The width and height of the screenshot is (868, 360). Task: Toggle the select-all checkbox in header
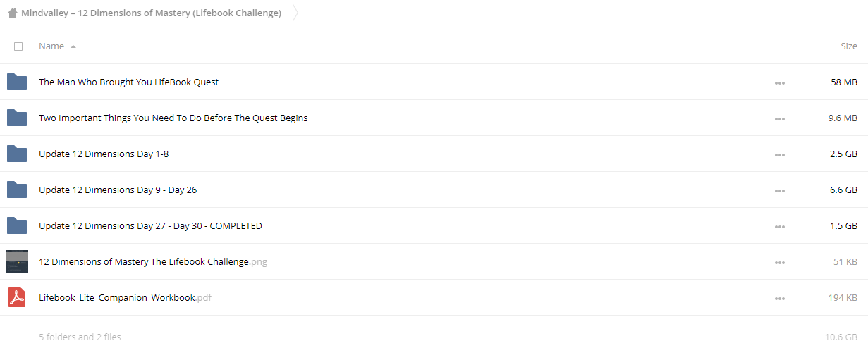tap(18, 46)
